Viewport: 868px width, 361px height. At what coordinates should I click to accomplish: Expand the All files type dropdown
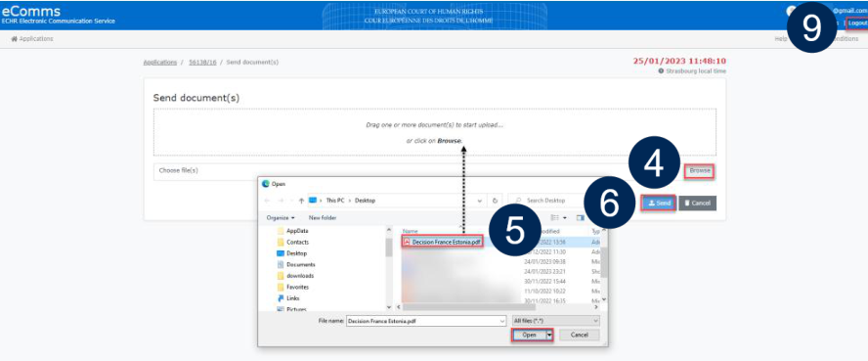pos(555,321)
